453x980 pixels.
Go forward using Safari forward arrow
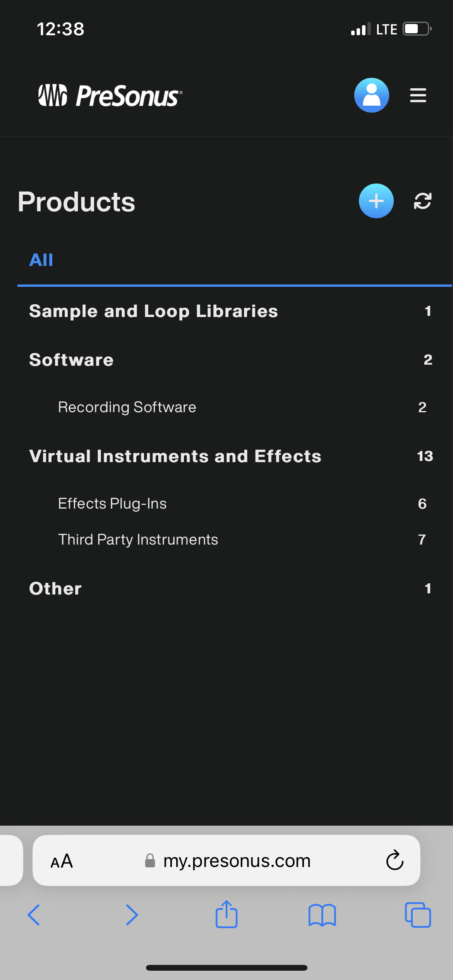point(132,915)
